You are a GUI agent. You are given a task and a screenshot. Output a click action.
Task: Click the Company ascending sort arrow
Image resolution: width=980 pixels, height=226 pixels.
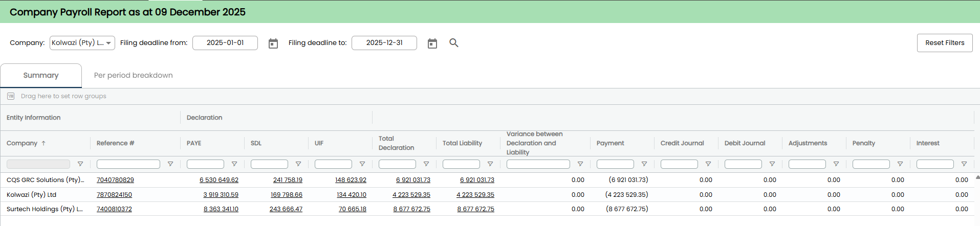coord(43,143)
